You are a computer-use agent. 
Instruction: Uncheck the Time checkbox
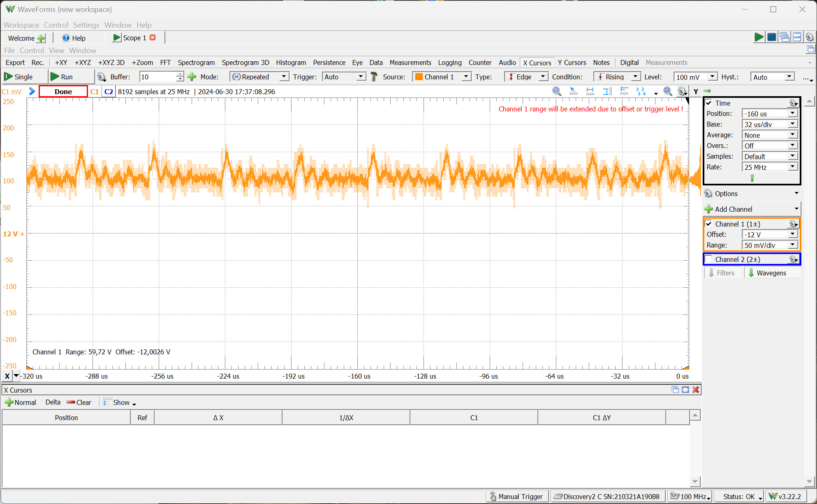point(709,103)
